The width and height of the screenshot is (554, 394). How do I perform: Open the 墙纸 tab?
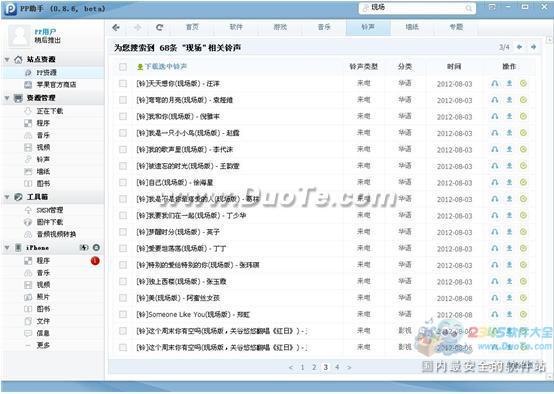pos(412,27)
